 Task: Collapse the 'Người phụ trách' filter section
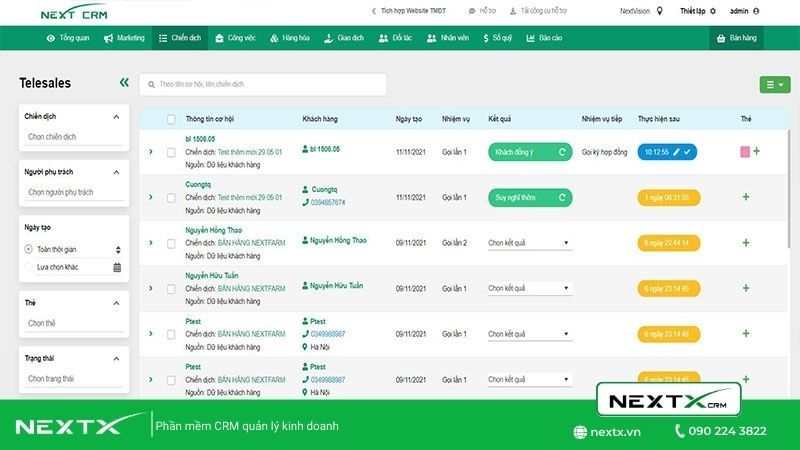point(116,172)
